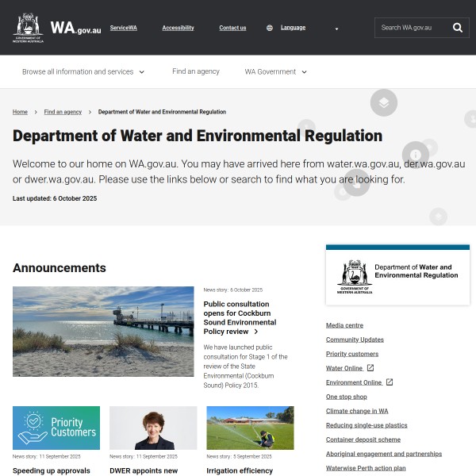Open the Media centre link
The height and width of the screenshot is (476, 476).
tap(344, 325)
